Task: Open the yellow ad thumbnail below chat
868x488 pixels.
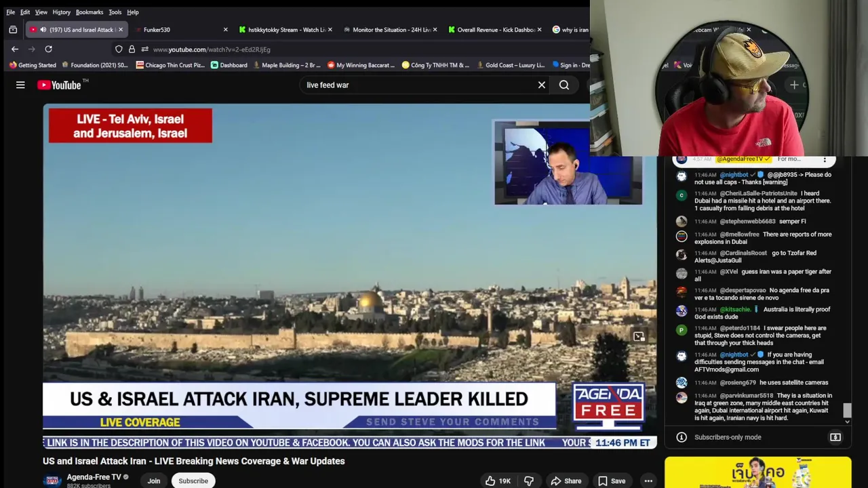Action: click(758, 472)
